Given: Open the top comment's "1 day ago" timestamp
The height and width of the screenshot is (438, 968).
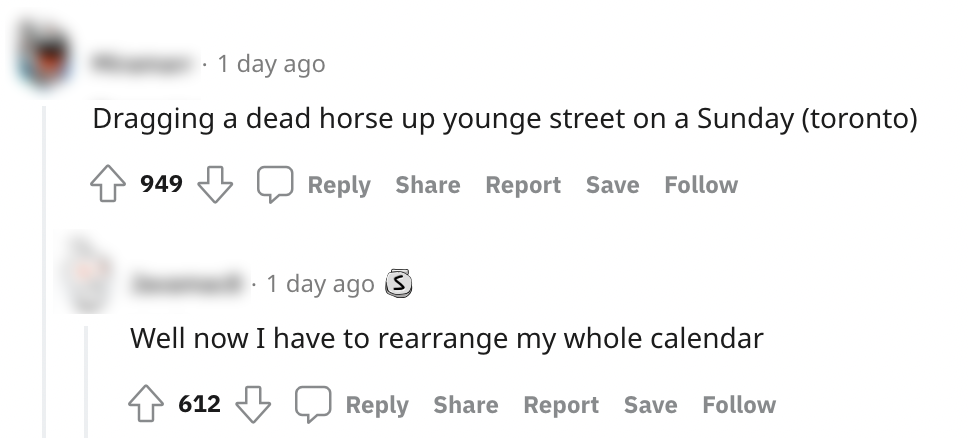Looking at the screenshot, I should pyautogui.click(x=271, y=64).
